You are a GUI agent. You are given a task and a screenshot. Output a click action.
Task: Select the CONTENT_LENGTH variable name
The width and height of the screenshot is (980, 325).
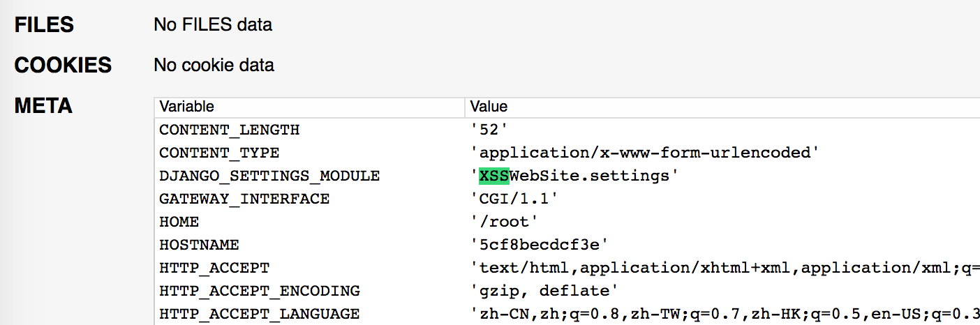pos(229,130)
